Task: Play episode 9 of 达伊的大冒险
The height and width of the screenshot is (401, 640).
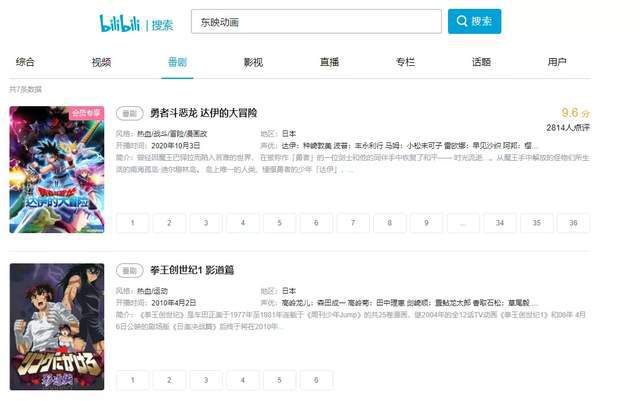Action: pos(426,223)
